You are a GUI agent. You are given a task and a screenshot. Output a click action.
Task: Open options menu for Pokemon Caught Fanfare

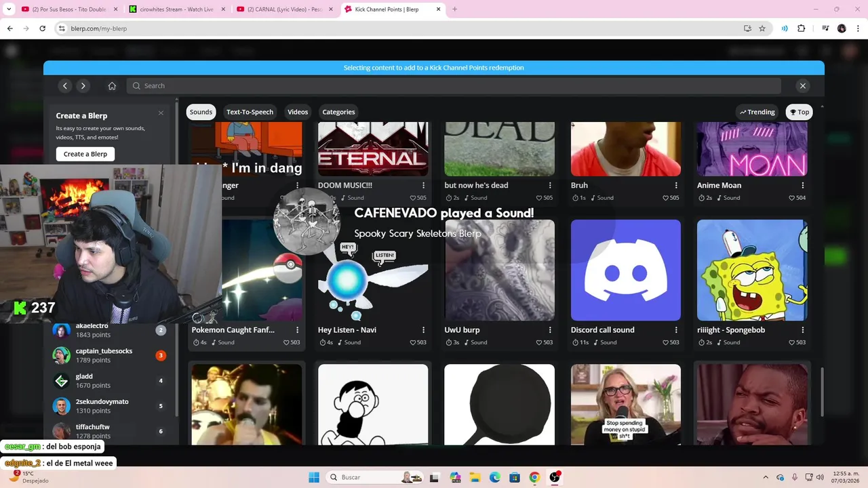point(297,330)
